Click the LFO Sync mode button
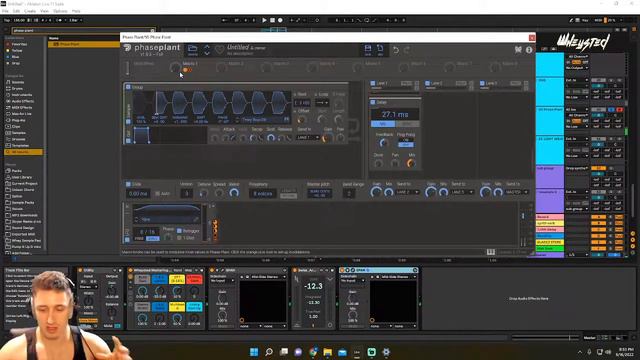The image size is (640, 360). (x=153, y=239)
